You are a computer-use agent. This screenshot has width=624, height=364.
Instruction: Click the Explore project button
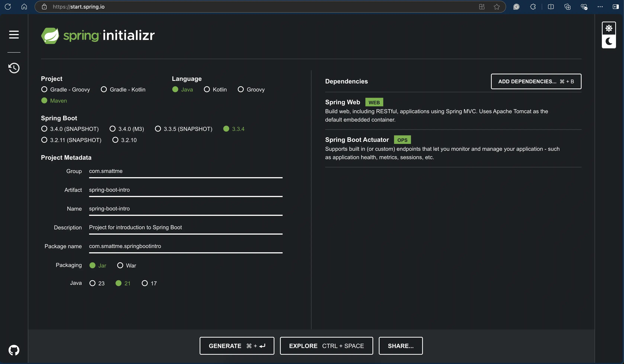326,346
